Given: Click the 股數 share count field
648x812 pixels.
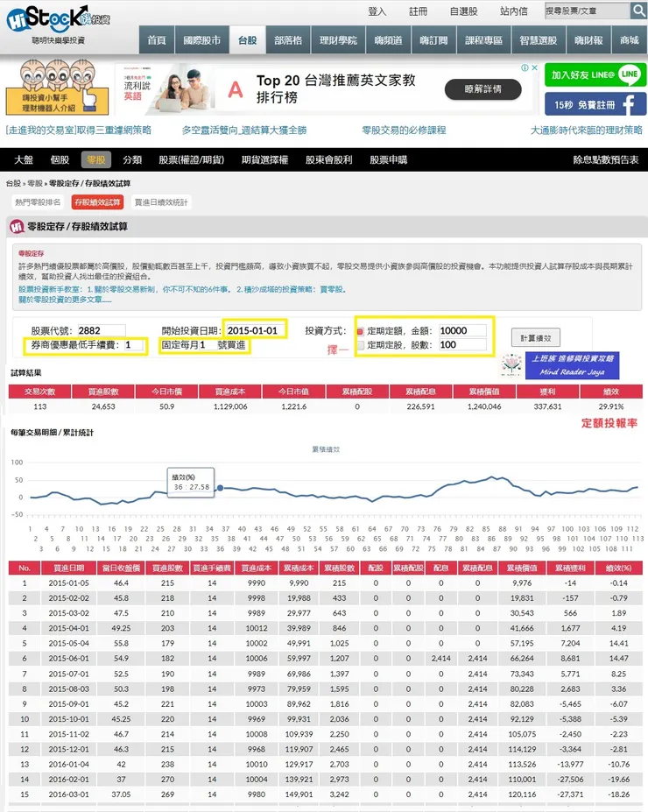Looking at the screenshot, I should point(462,345).
